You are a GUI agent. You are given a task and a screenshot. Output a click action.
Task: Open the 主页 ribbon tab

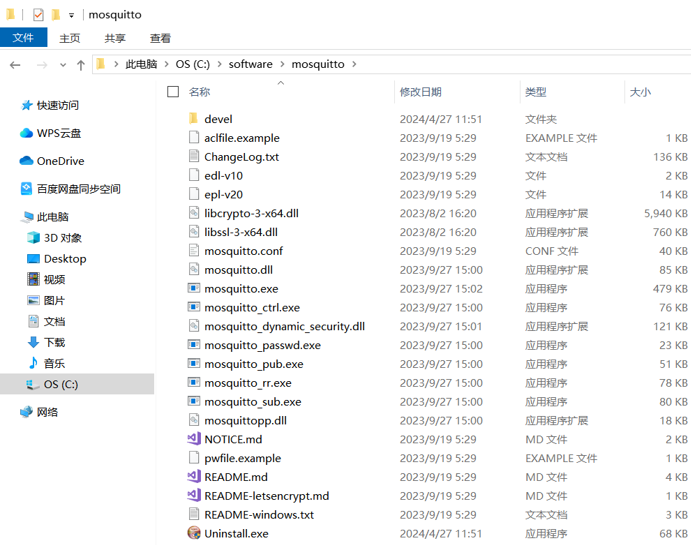pyautogui.click(x=70, y=38)
